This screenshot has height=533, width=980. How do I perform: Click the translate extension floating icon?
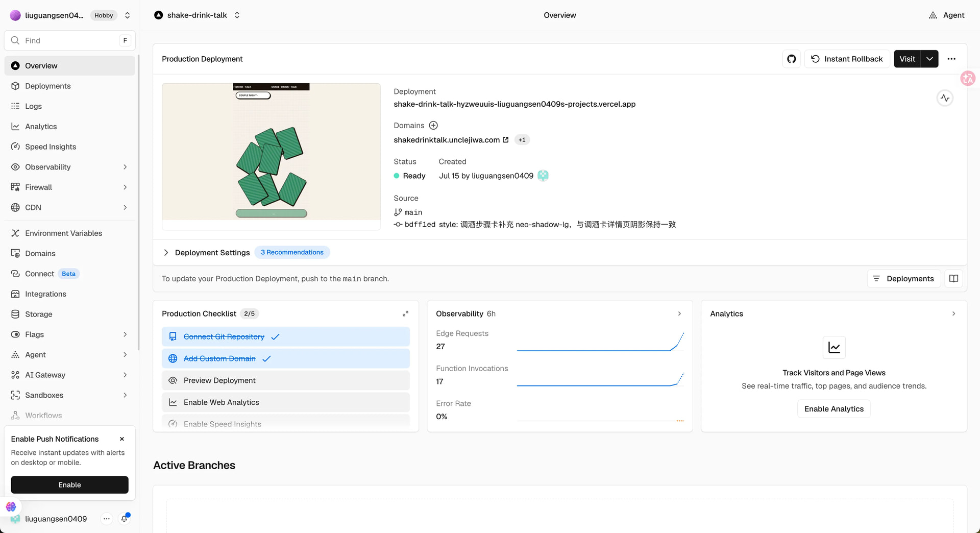pos(968,78)
